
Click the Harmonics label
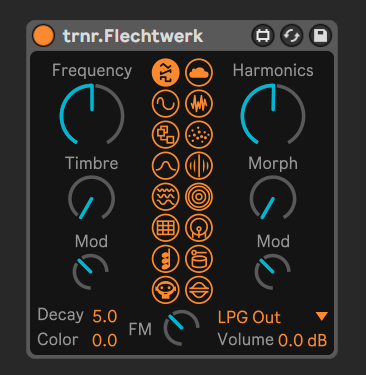[273, 70]
